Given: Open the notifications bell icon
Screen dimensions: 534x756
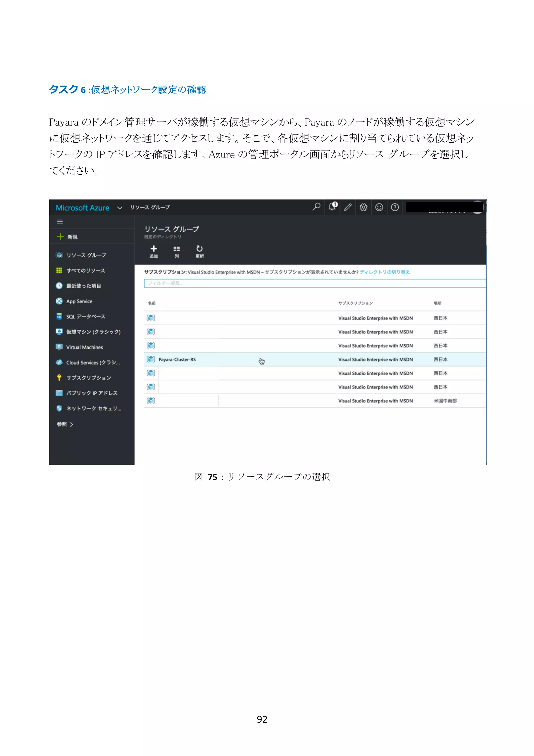Looking at the screenshot, I should coord(333,206).
